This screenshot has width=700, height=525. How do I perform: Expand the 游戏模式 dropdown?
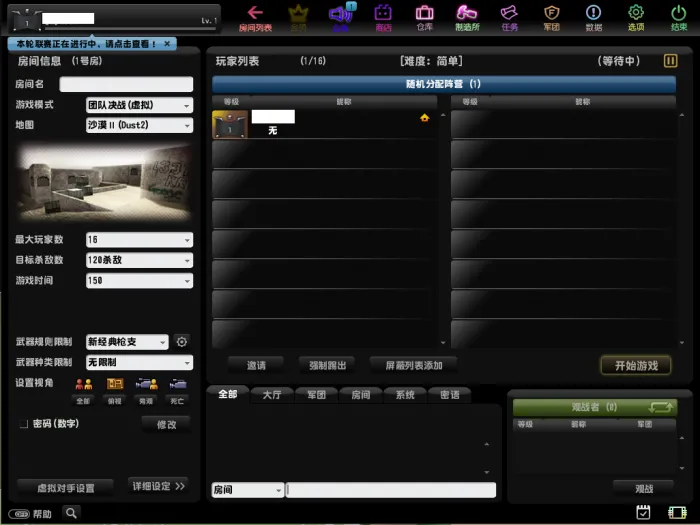click(x=139, y=105)
